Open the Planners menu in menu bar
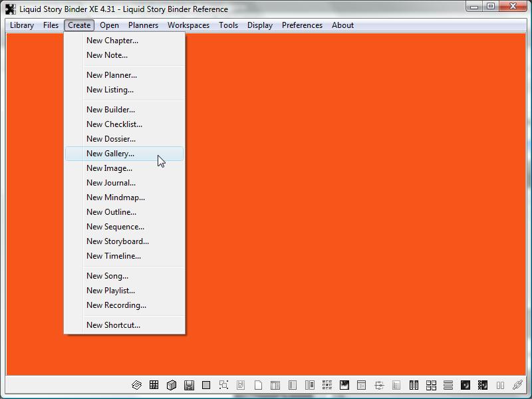This screenshot has height=399, width=532. [x=143, y=25]
